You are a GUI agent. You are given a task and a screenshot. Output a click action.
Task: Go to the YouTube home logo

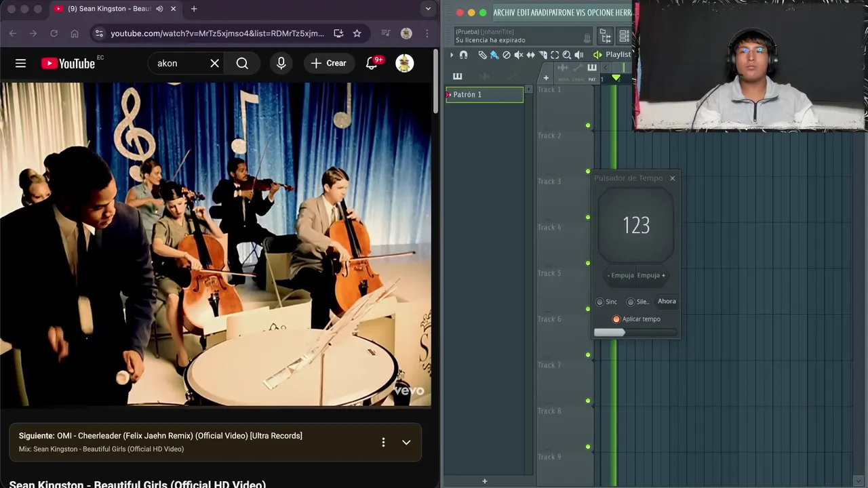(68, 63)
